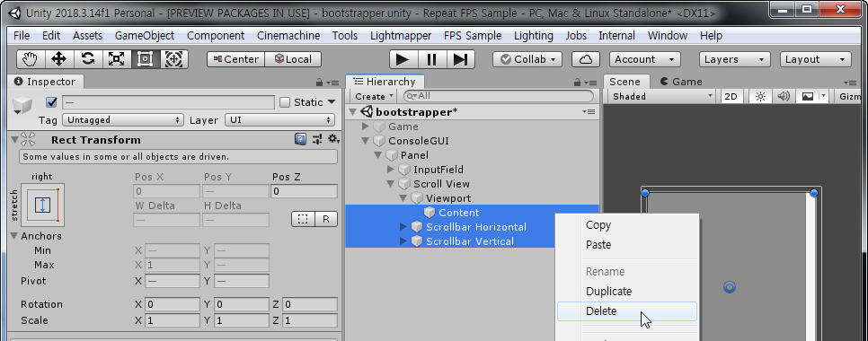868x341 pixels.
Task: Expand Scrollbar Horizontal tree node
Action: point(403,227)
